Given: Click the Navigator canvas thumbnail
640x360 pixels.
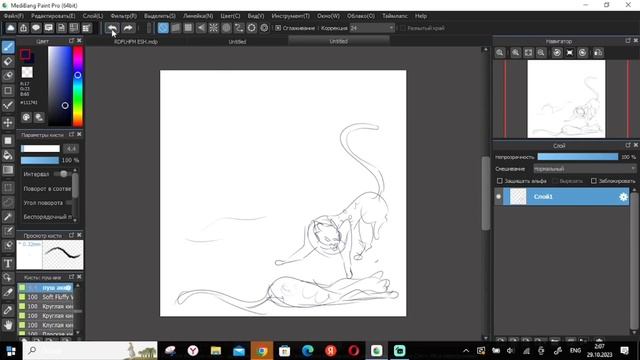Looking at the screenshot, I should point(566,99).
